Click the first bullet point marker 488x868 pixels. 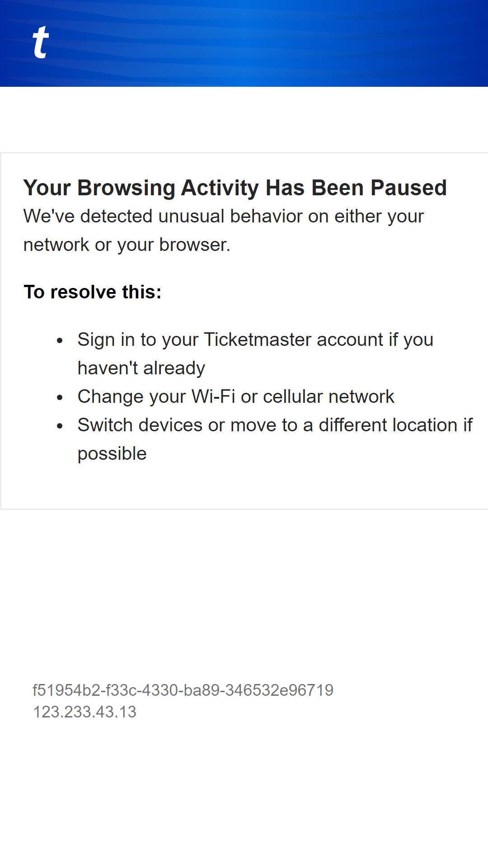pos(60,340)
